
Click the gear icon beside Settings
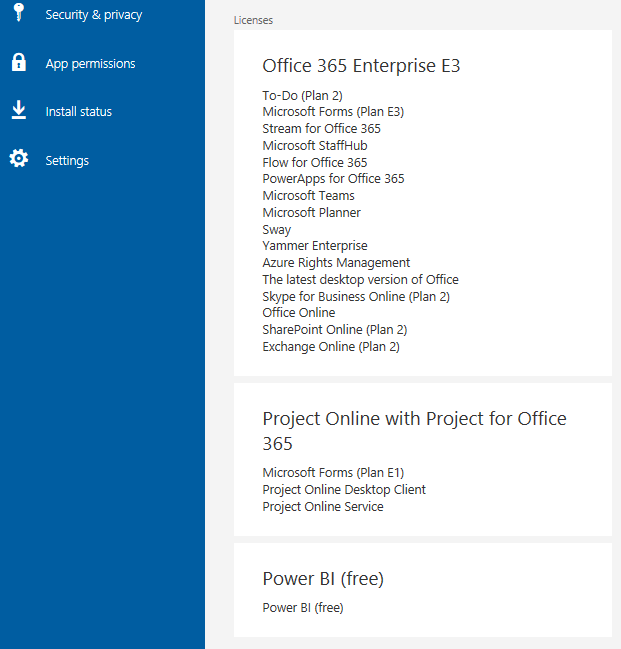tap(19, 159)
